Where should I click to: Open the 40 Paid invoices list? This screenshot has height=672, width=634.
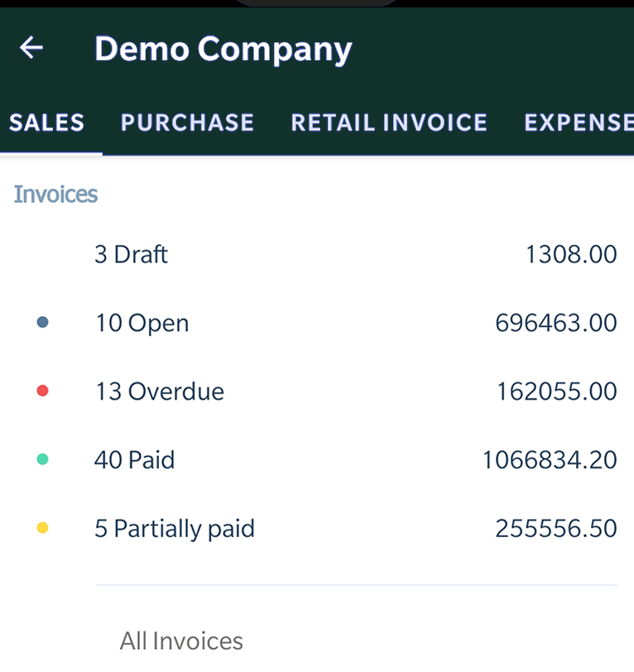coord(134,459)
